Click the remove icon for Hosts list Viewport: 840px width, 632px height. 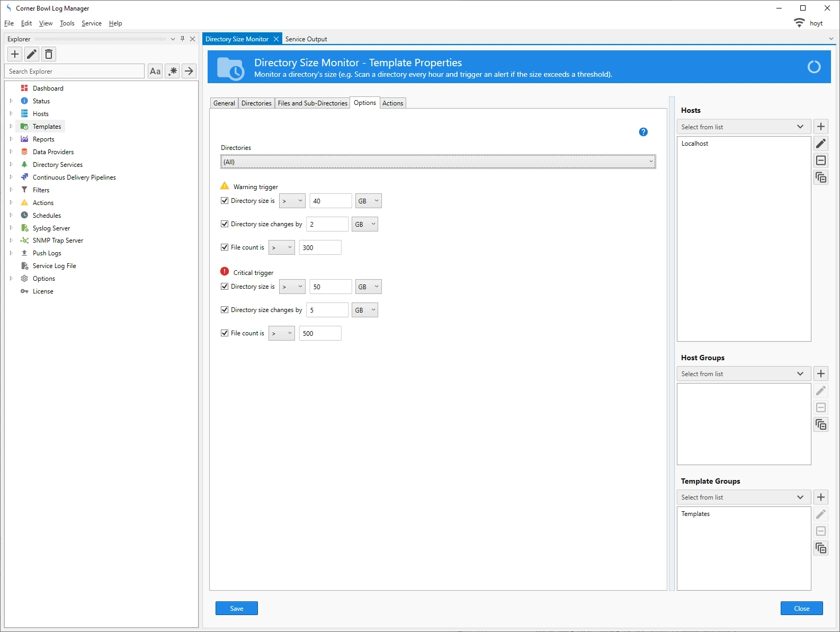click(x=821, y=161)
